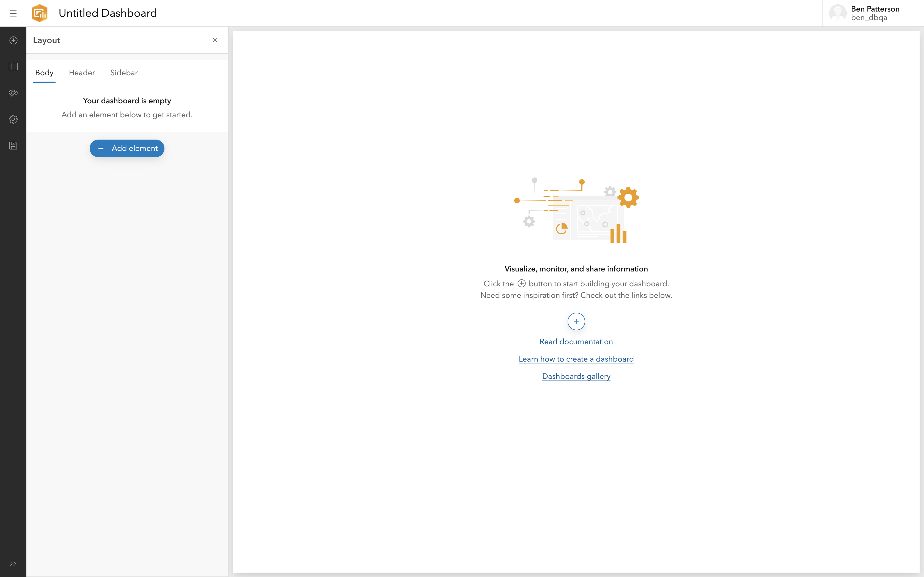Open Learn how to create a dashboard link
Image resolution: width=924 pixels, height=577 pixels.
[576, 359]
